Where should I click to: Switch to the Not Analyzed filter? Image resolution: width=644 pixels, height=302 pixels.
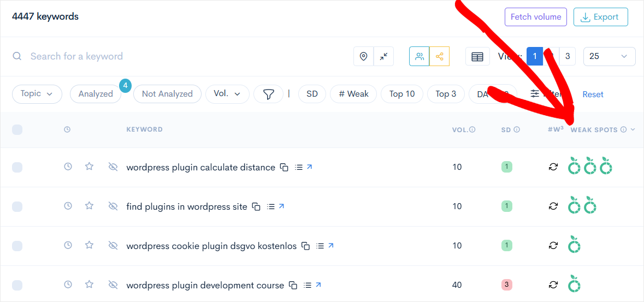click(x=167, y=94)
